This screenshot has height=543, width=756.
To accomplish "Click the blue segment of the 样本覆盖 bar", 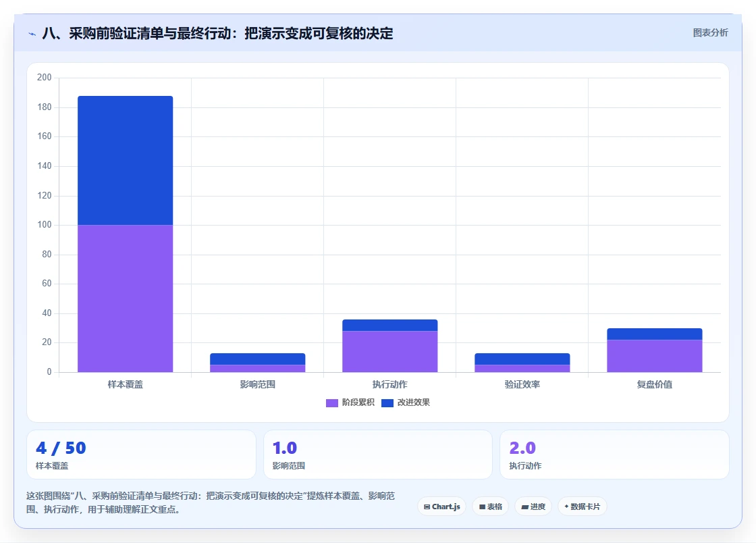I will pyautogui.click(x=126, y=161).
